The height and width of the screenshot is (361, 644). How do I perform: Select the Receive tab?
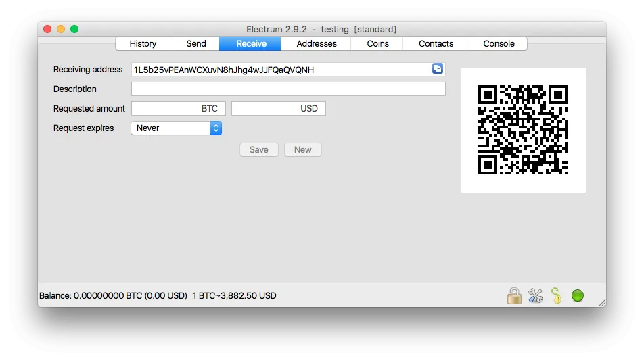point(251,43)
